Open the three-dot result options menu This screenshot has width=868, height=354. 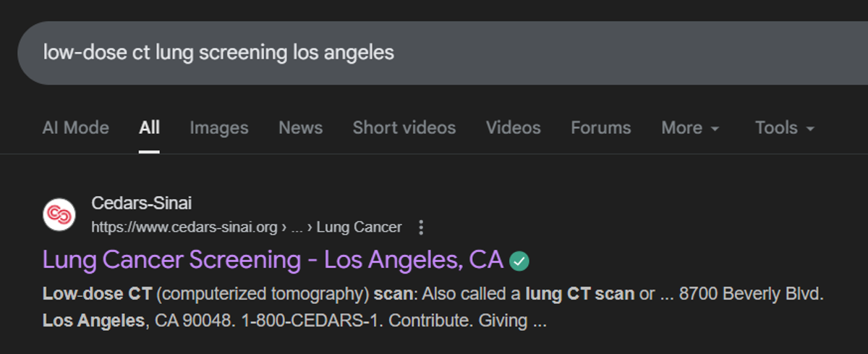421,227
